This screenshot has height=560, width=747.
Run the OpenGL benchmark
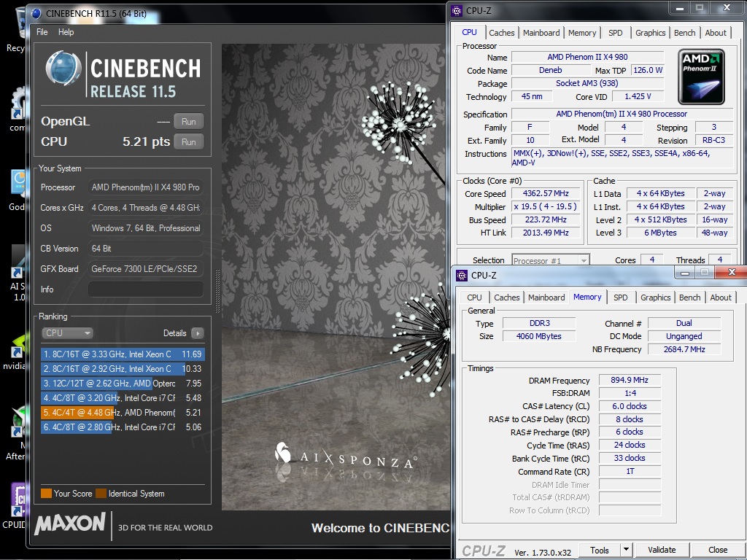(189, 122)
